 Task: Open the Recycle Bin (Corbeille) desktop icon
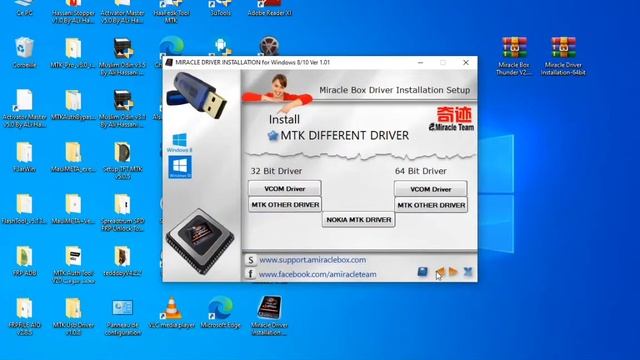point(24,52)
